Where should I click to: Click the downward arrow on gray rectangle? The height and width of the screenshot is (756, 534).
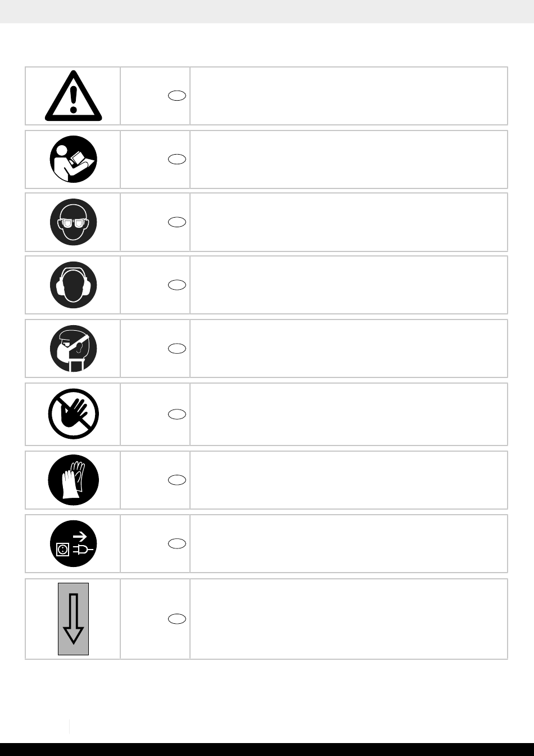point(73,619)
